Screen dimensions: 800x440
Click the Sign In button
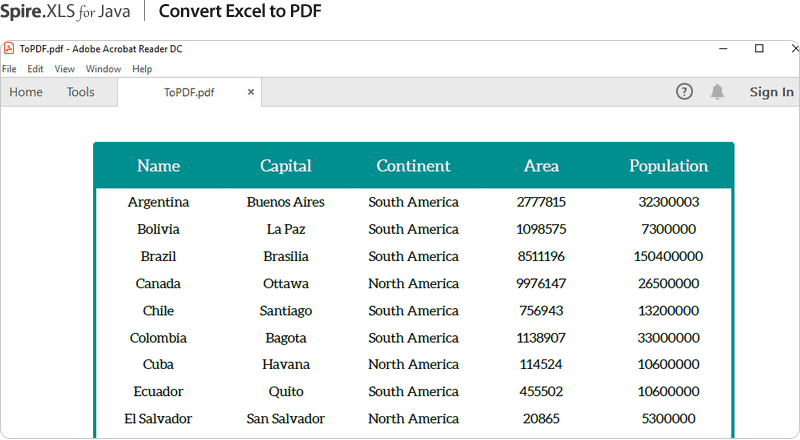tap(771, 92)
